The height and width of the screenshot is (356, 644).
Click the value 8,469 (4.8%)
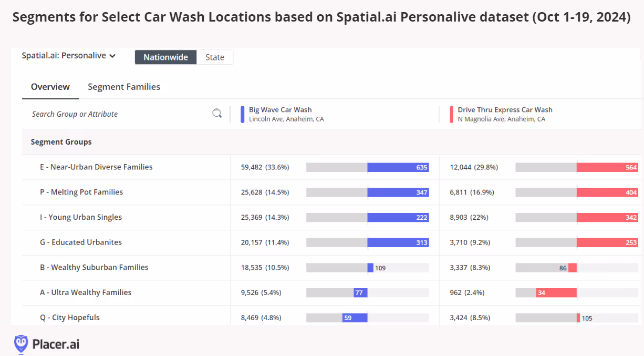(261, 318)
